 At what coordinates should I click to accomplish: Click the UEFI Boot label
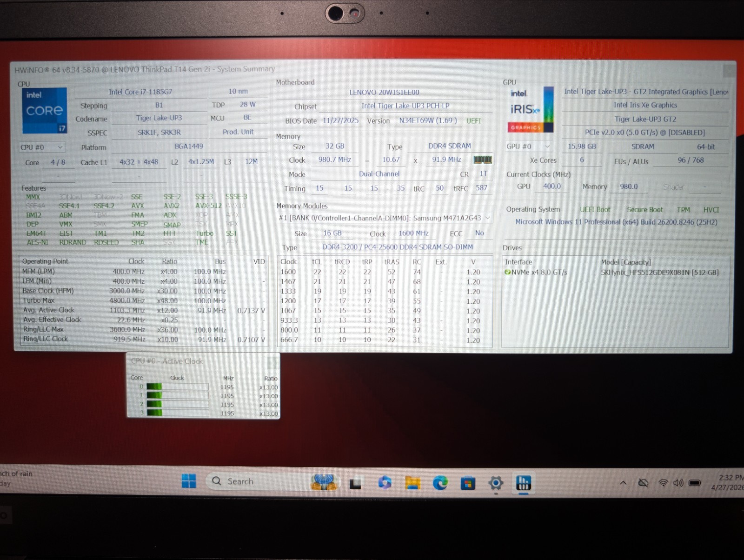point(595,209)
